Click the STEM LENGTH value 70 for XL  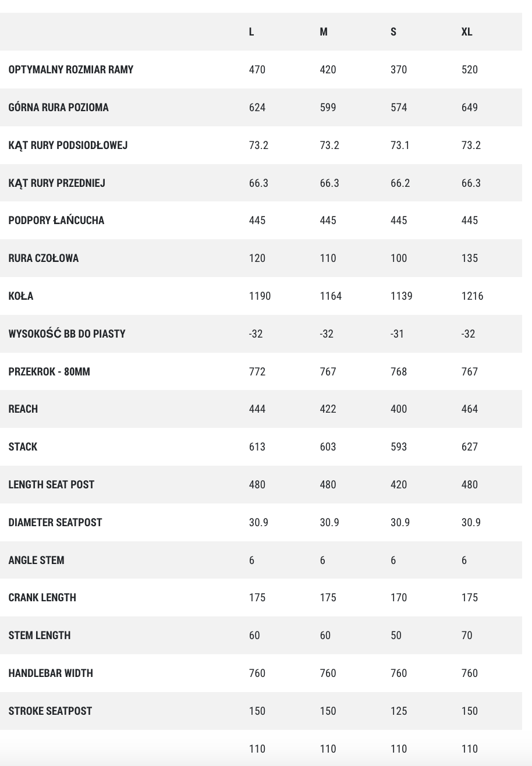coord(467,636)
